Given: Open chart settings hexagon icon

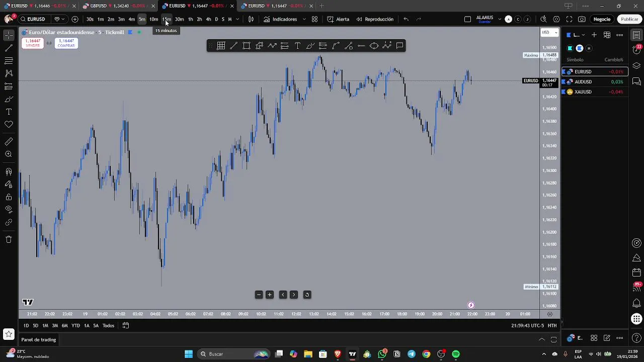Looking at the screenshot, I should pyautogui.click(x=556, y=19).
